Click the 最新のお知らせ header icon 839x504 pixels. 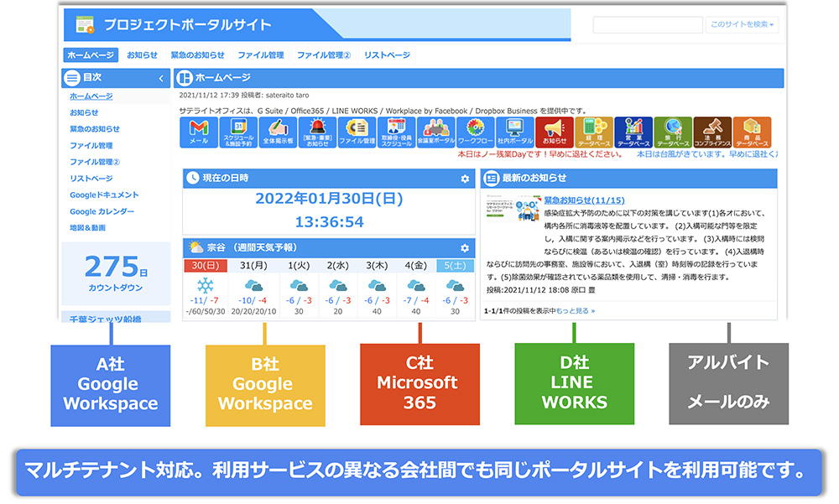tap(491, 178)
